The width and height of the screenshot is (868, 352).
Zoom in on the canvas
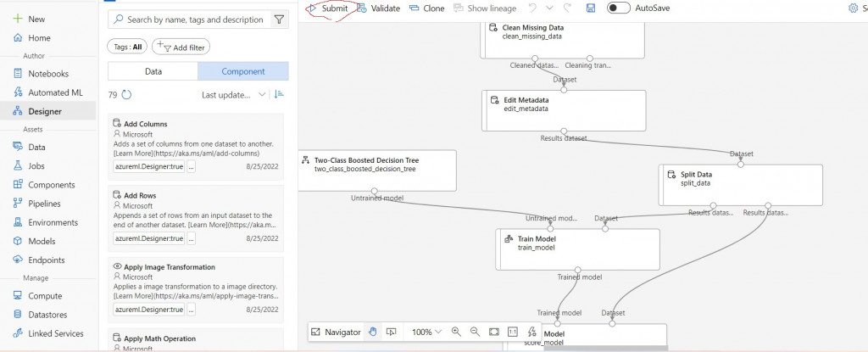pos(456,332)
